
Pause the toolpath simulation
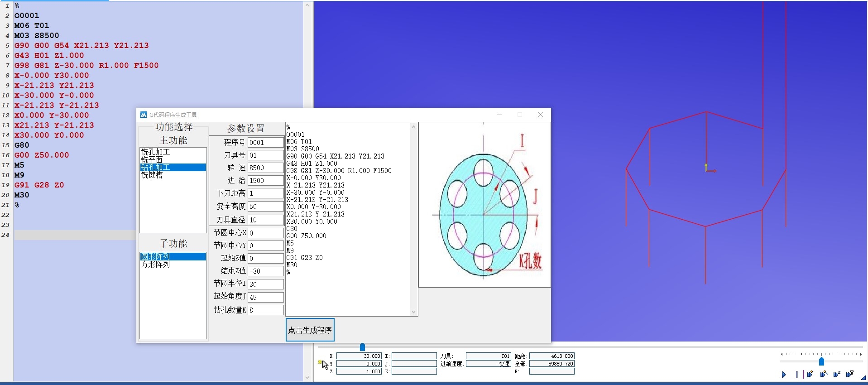797,375
